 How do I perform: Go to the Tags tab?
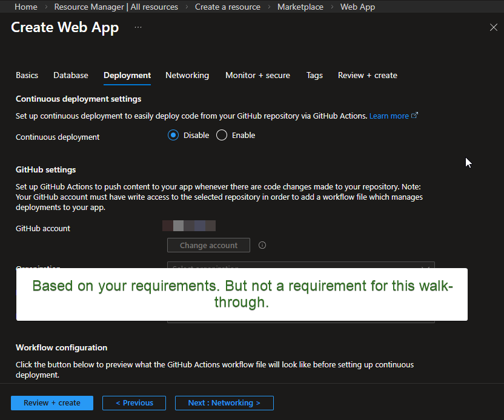[314, 75]
